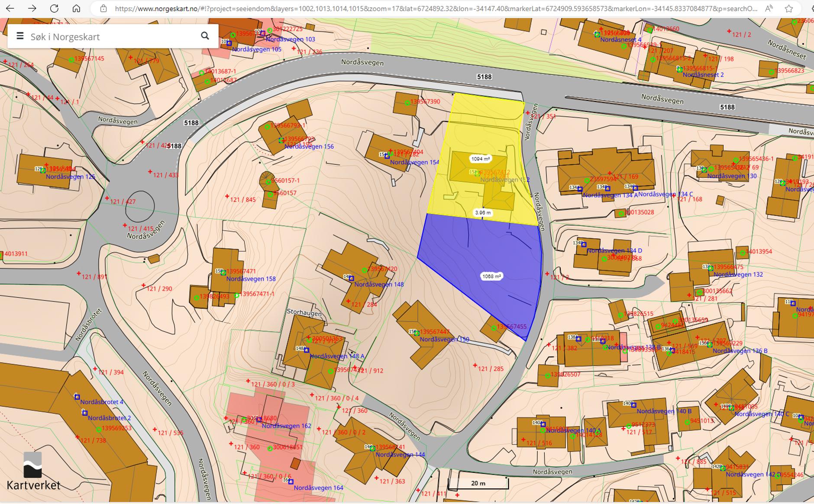Open the Norgeskart hamburger menu
This screenshot has height=504, width=814.
coord(20,36)
